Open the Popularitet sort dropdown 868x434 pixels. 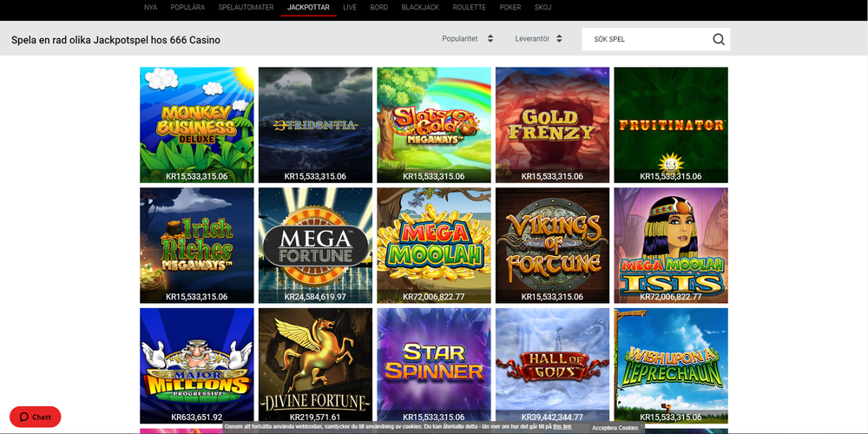[467, 39]
